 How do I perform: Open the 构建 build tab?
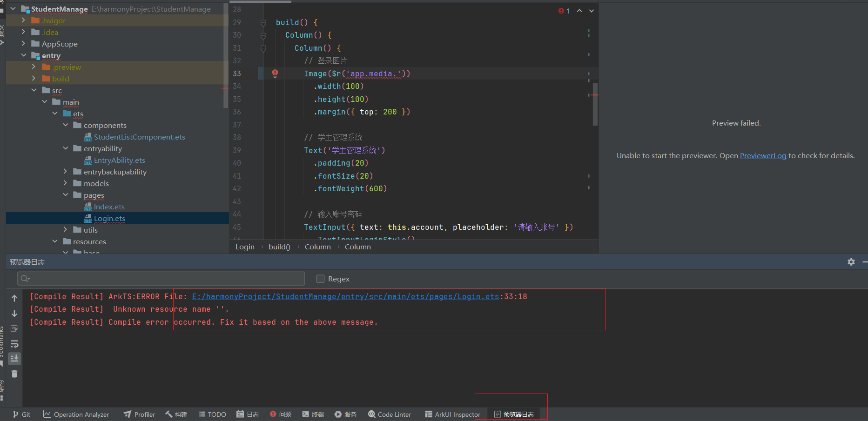(176, 414)
